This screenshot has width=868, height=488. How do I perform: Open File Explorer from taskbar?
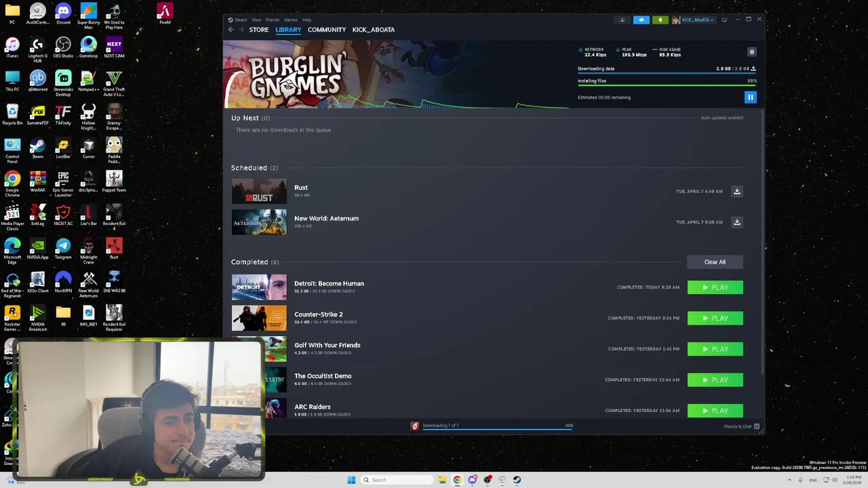point(442,480)
